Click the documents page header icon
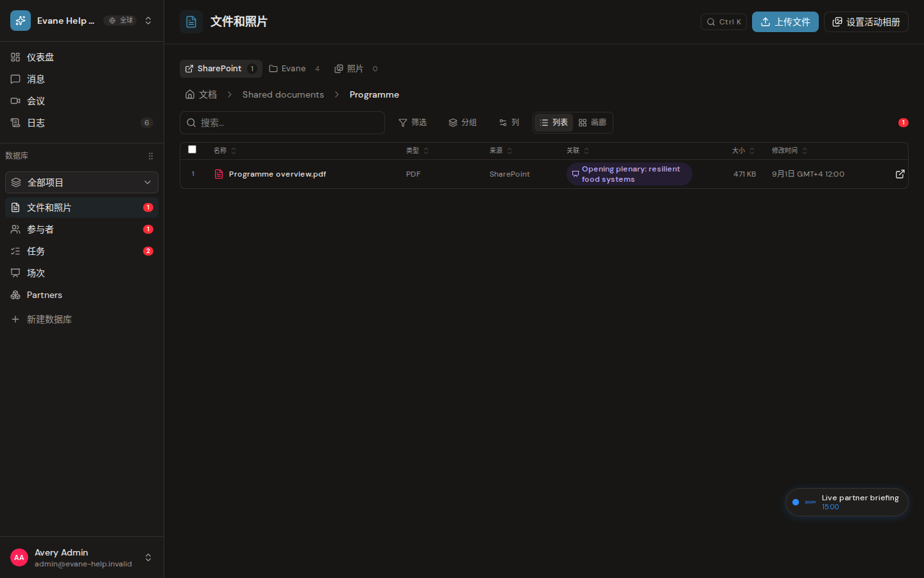 click(191, 22)
